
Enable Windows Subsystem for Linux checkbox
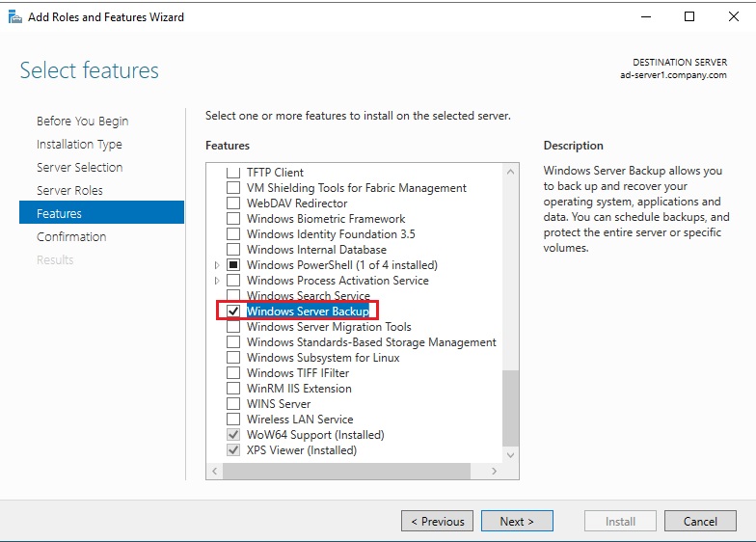[x=232, y=358]
